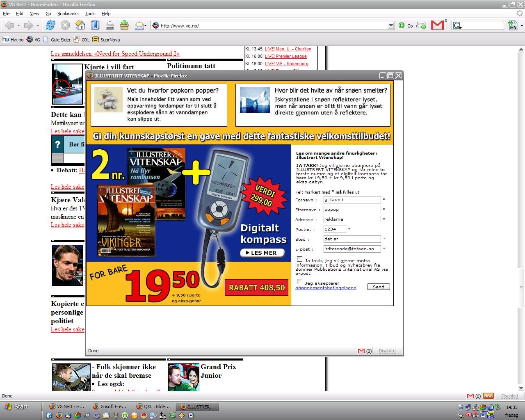Image resolution: width=525 pixels, height=420 pixels.
Task: Expand the translate icon dropdown arrow
Action: tap(522, 26)
